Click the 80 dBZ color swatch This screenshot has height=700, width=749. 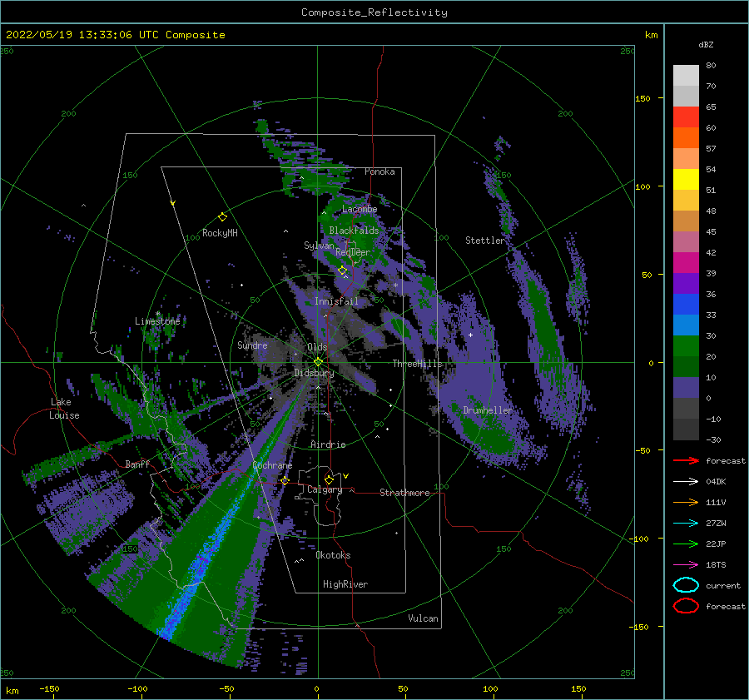pyautogui.click(x=686, y=75)
